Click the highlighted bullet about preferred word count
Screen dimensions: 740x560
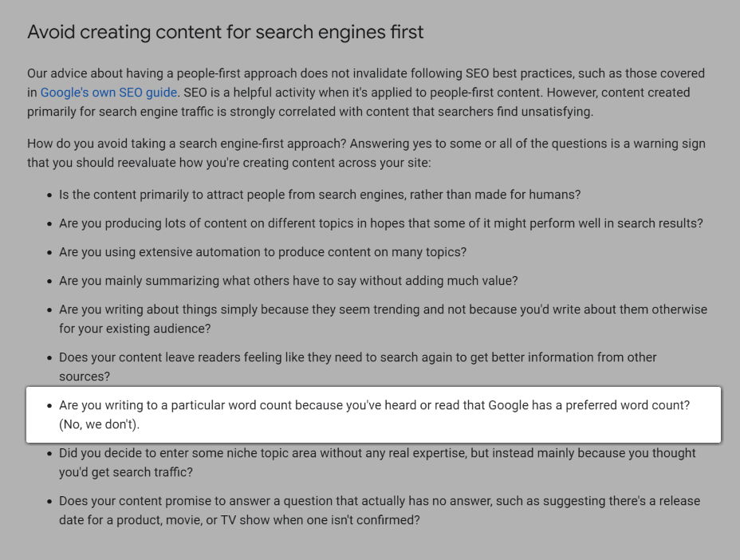click(374, 405)
